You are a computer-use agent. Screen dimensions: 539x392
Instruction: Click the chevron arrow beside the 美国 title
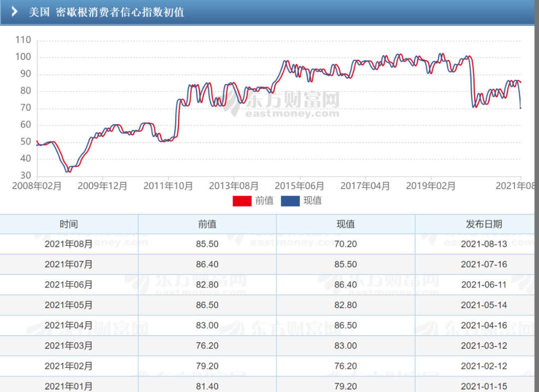[x=14, y=11]
